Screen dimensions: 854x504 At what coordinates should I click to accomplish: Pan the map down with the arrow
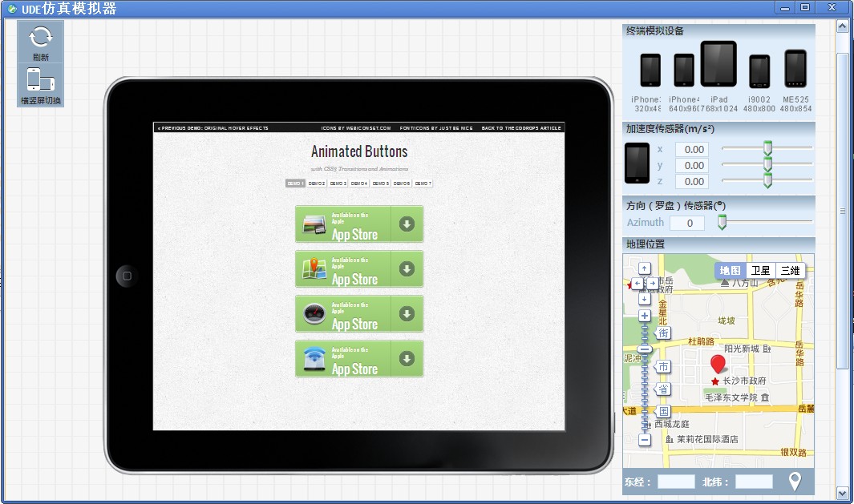pyautogui.click(x=645, y=299)
